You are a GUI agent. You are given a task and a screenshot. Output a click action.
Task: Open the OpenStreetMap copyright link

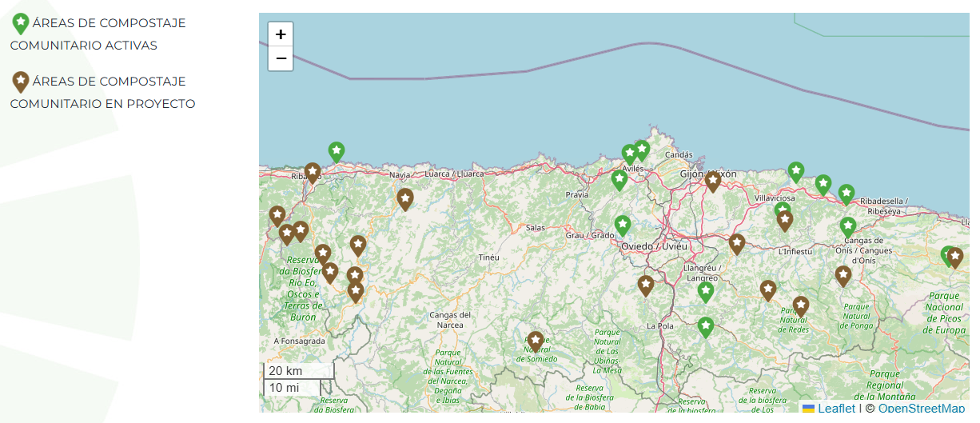[921, 408]
